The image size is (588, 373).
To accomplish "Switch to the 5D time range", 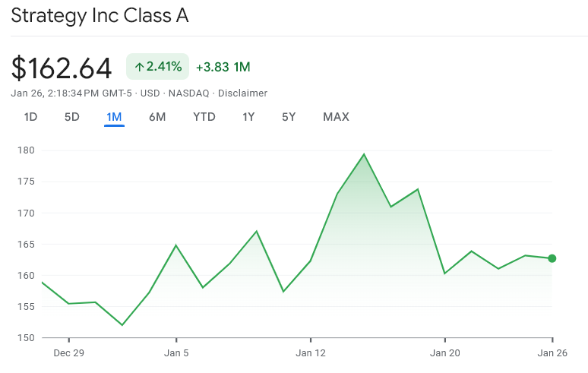I will pos(72,117).
